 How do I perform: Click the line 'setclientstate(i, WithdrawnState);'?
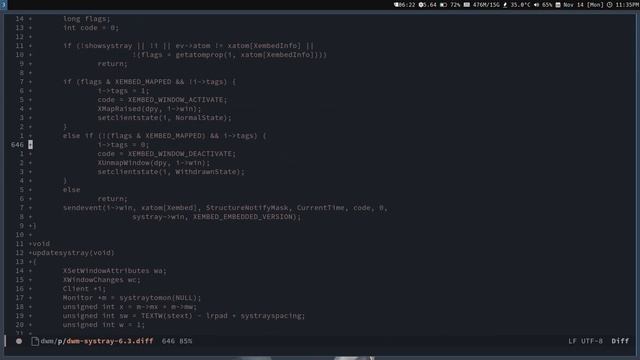tap(171, 172)
